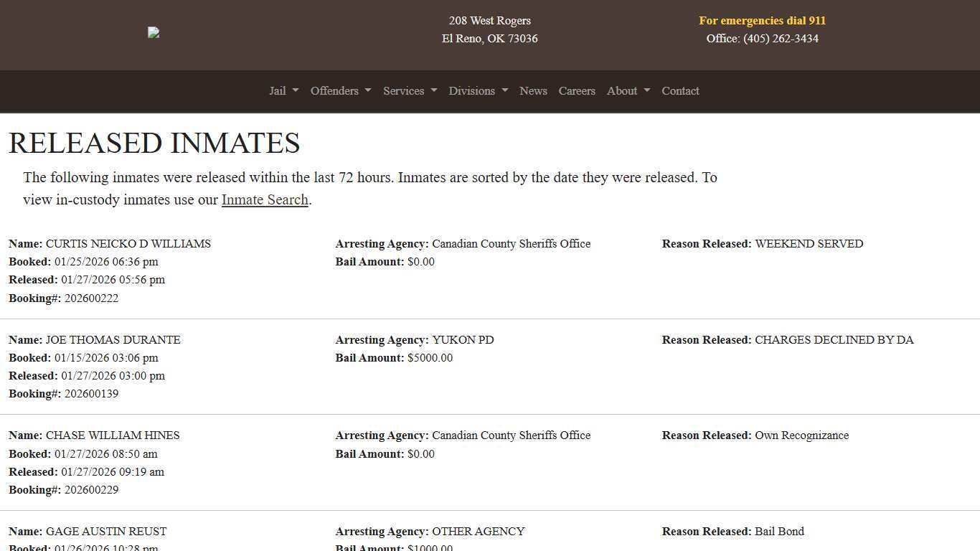Select News in the navigation bar
Viewport: 980px width, 551px height.
(533, 91)
